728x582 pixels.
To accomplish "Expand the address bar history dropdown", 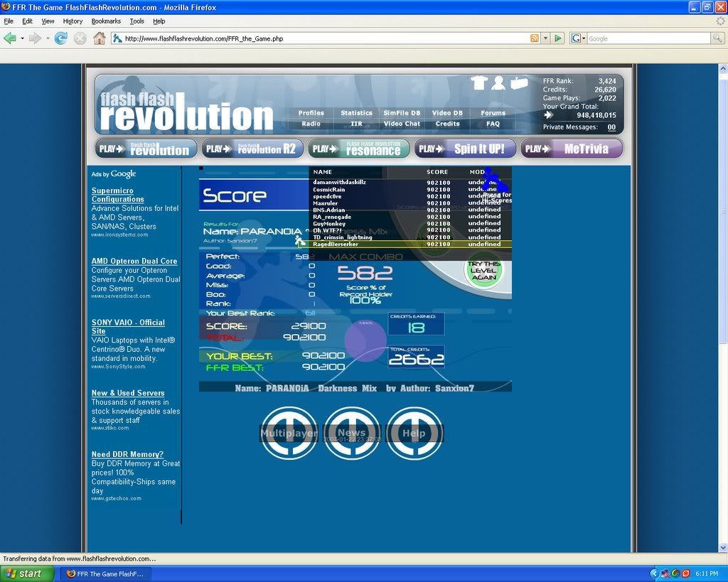I will click(x=545, y=38).
